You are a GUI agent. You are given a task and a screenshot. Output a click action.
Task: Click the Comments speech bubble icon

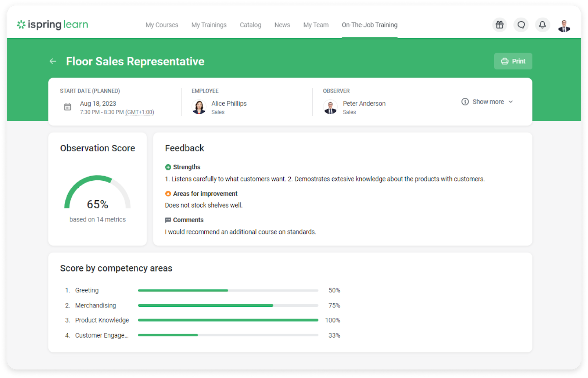pyautogui.click(x=168, y=220)
